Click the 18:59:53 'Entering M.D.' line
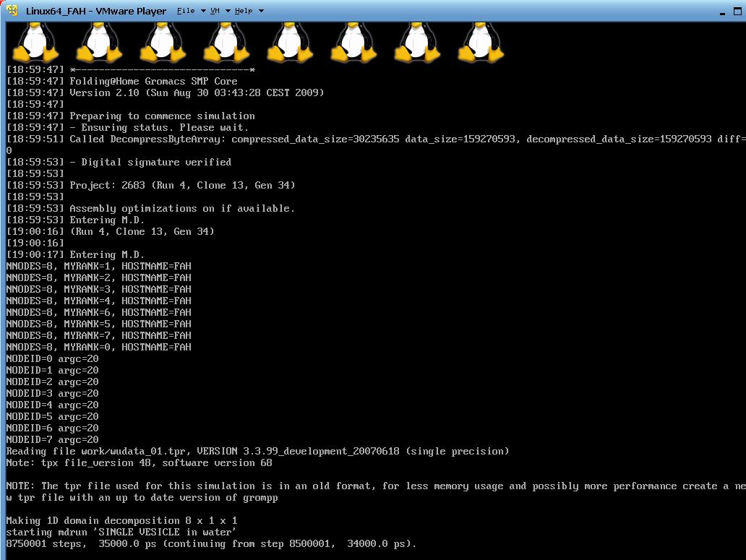 click(75, 220)
